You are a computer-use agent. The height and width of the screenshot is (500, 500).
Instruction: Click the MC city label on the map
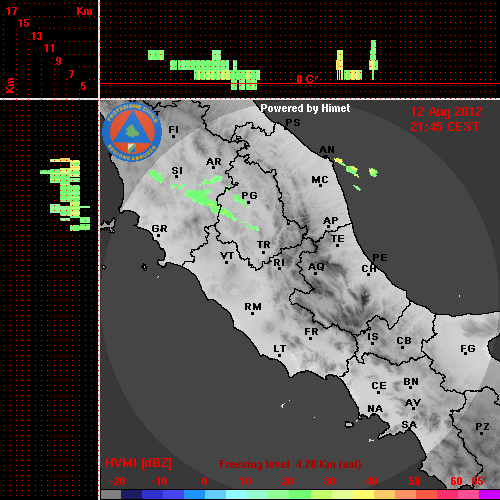pyautogui.click(x=320, y=180)
